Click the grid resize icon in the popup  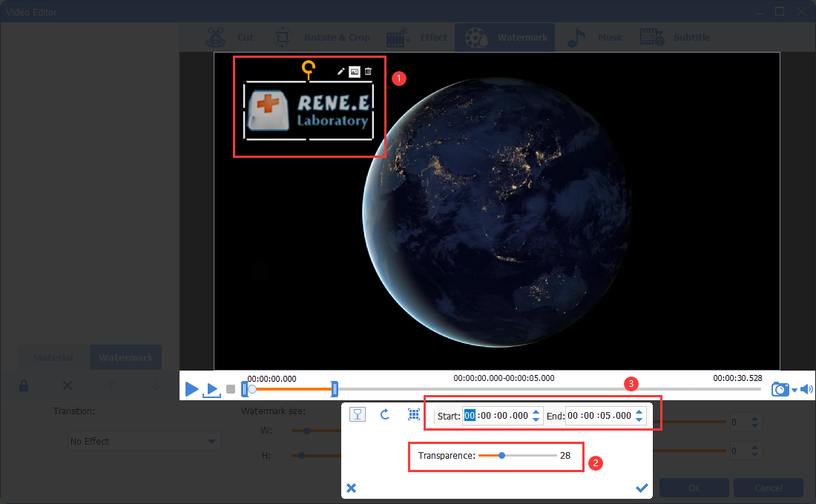click(414, 414)
